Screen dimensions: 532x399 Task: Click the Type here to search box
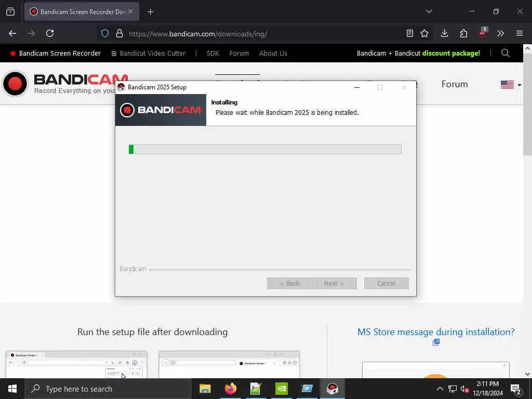(x=108, y=389)
